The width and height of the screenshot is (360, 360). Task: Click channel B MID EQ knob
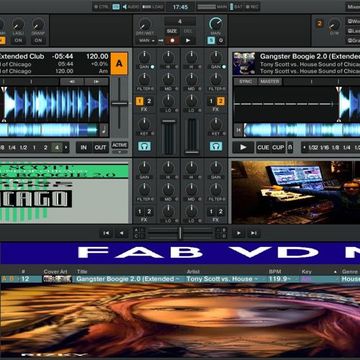coord(191,79)
